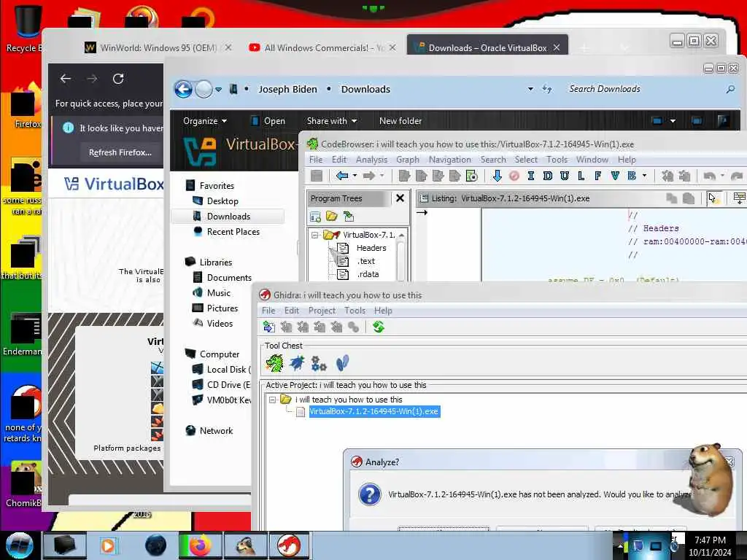Screen dimensions: 747x560
Task: Switch to the All Windows Commercials Firefox tab
Action: point(322,47)
